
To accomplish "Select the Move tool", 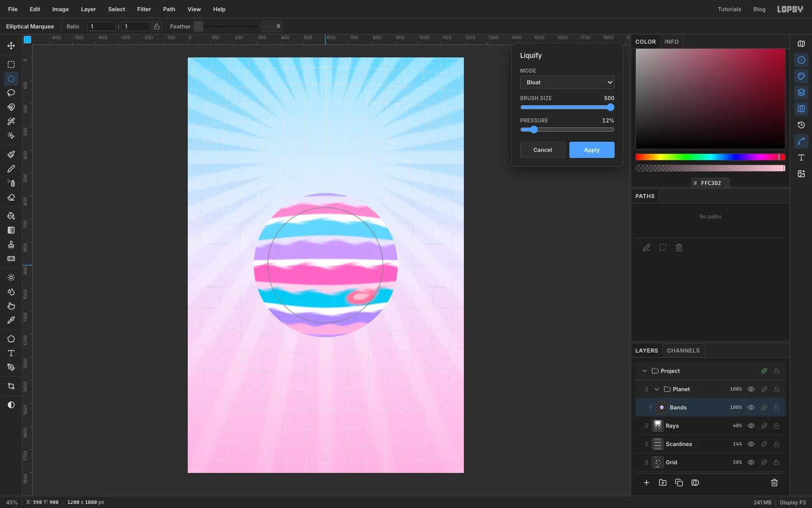I will [11, 46].
